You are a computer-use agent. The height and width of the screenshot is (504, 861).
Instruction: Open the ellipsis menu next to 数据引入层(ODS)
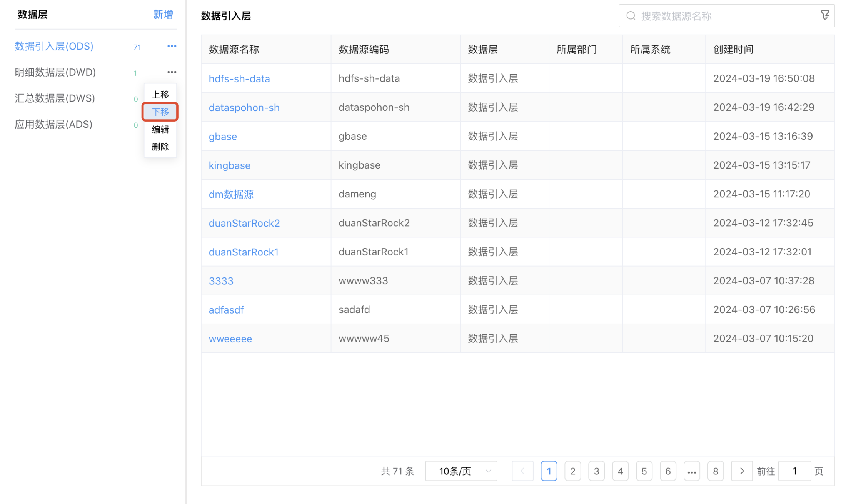[172, 46]
